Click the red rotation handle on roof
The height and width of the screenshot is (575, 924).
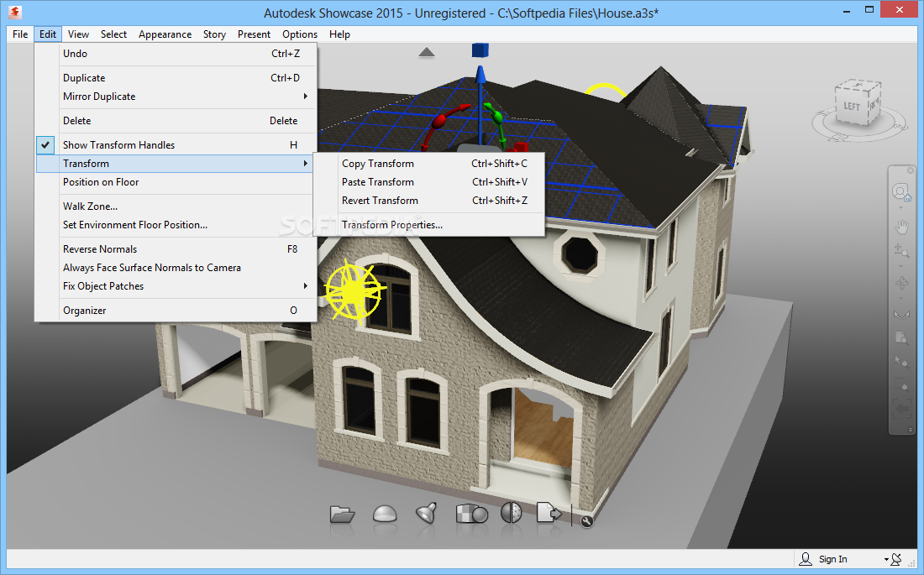click(x=440, y=122)
